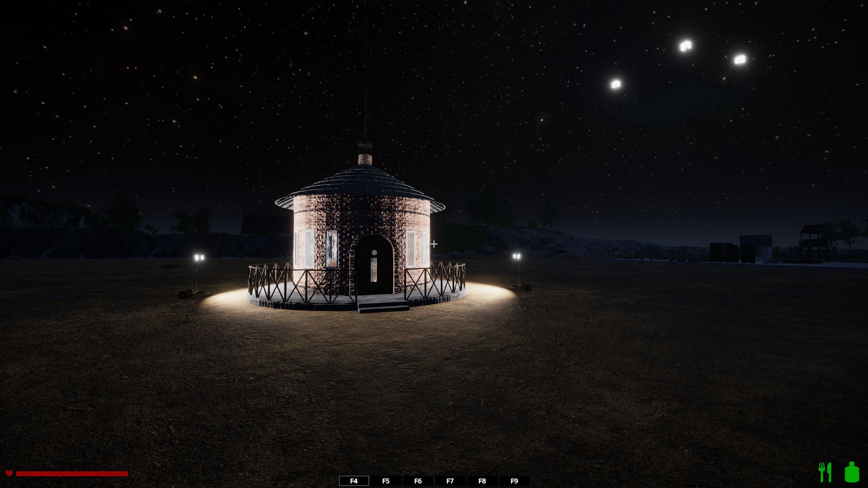Activate the F7 hotbar slot

point(450,481)
